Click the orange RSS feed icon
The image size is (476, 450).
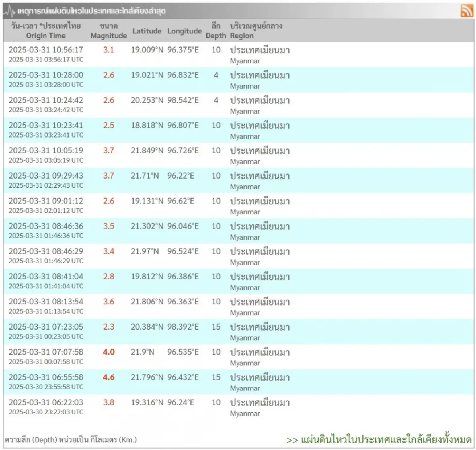click(x=466, y=11)
